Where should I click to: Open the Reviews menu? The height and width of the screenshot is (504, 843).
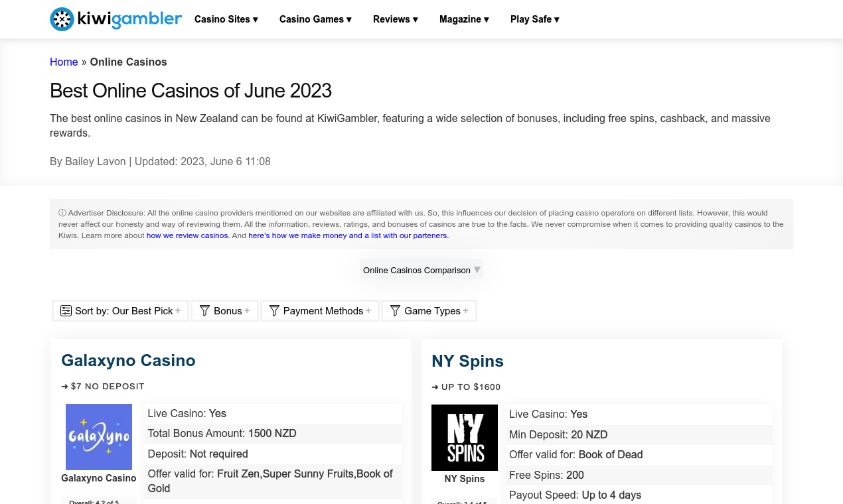pyautogui.click(x=396, y=19)
